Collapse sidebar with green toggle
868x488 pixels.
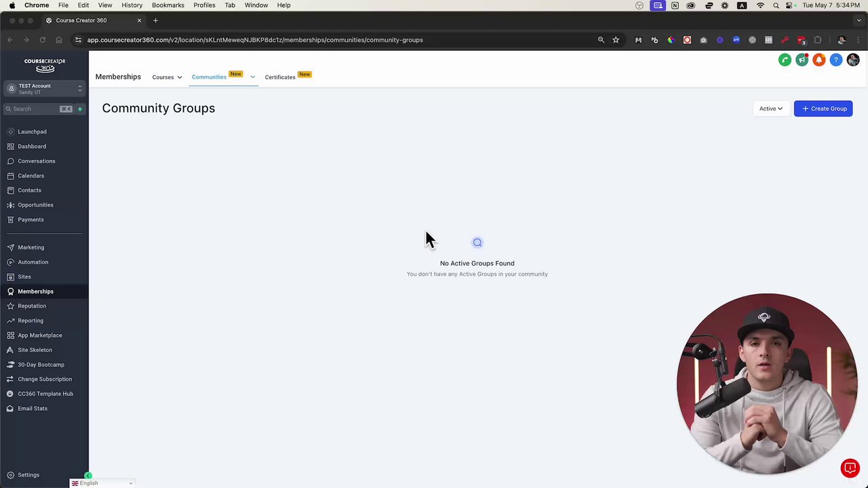tap(88, 476)
